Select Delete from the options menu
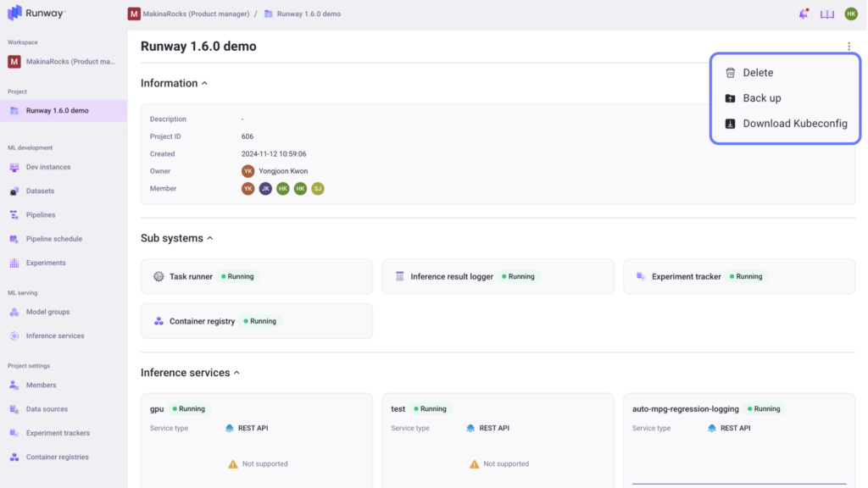 pos(758,73)
